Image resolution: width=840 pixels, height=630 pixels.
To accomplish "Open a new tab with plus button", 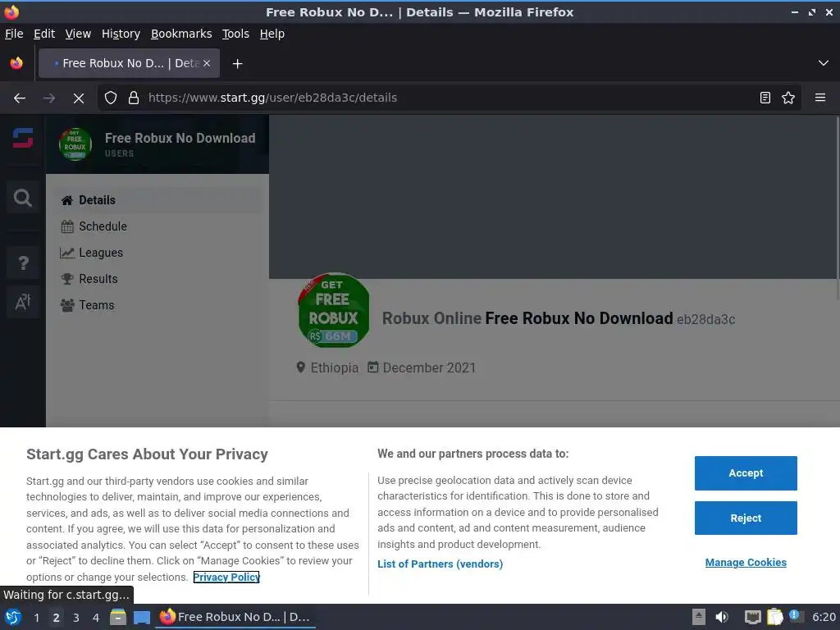I will click(x=237, y=64).
